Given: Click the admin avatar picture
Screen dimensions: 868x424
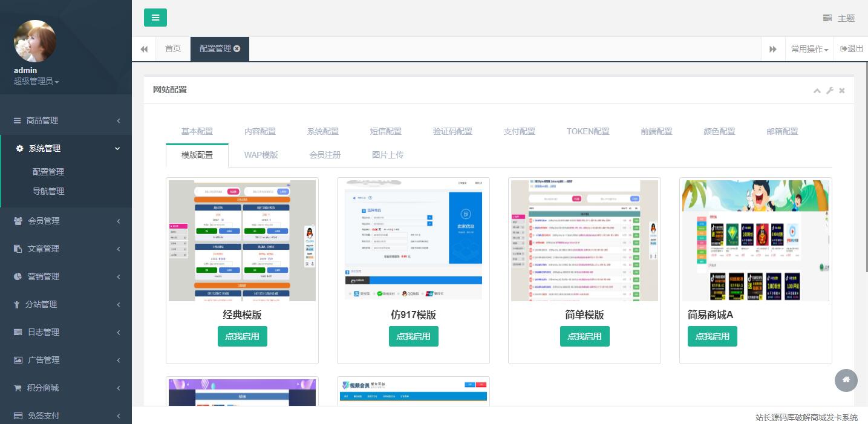Looking at the screenshot, I should pyautogui.click(x=35, y=41).
